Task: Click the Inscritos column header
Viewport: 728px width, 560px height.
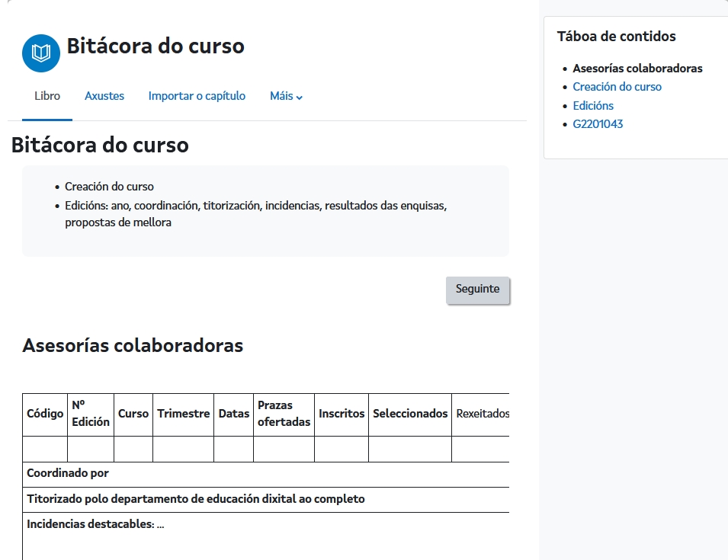Action: click(x=342, y=414)
